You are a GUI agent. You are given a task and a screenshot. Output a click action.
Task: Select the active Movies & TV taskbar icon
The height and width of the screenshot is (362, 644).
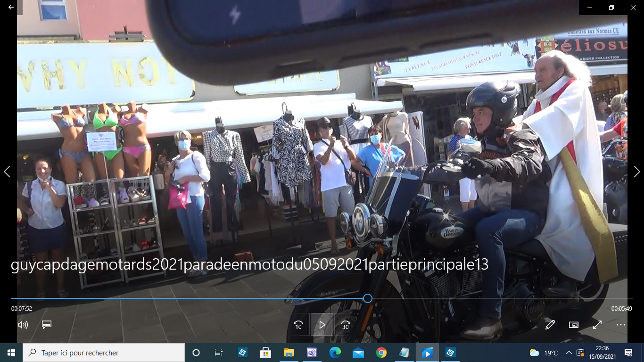click(427, 353)
